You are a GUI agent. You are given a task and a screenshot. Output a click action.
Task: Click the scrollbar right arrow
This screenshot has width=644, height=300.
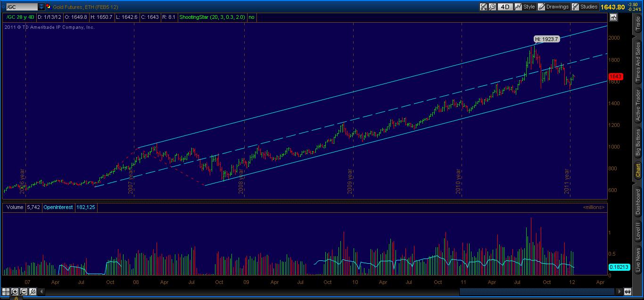pos(619,292)
